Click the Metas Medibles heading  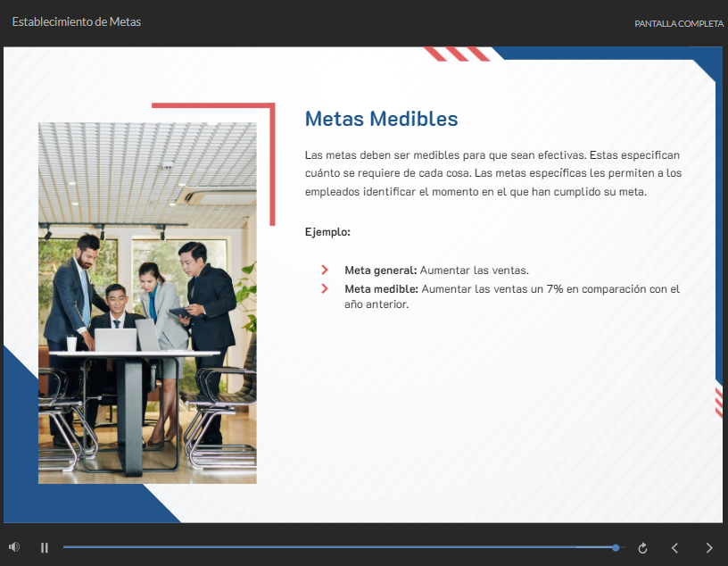click(x=381, y=119)
